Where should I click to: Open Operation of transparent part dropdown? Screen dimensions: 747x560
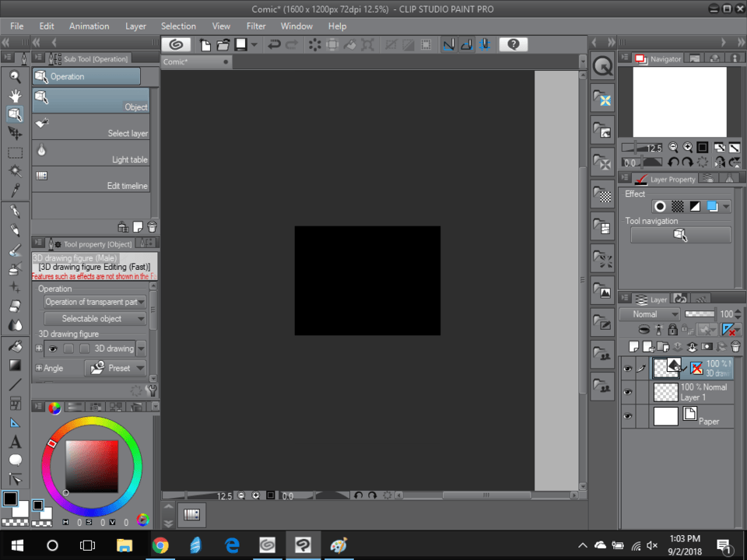point(95,302)
